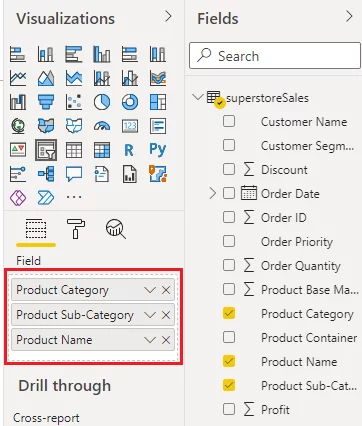The image size is (362, 426).
Task: Check the Customer Name field
Action: [x=229, y=121]
